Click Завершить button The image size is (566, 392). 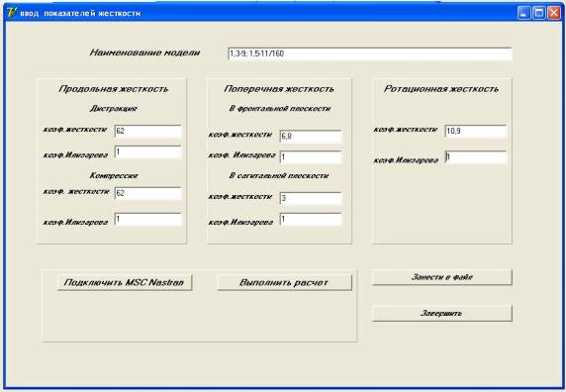point(442,313)
